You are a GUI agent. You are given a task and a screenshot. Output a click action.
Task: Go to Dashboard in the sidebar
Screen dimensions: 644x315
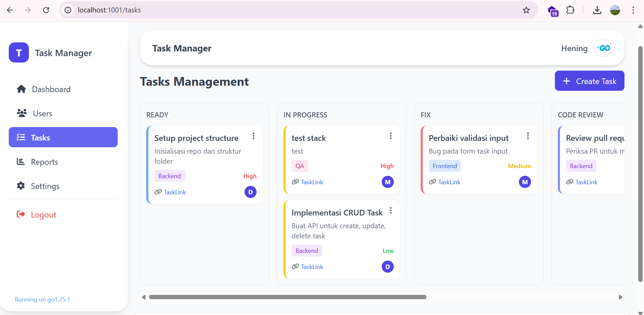(51, 89)
